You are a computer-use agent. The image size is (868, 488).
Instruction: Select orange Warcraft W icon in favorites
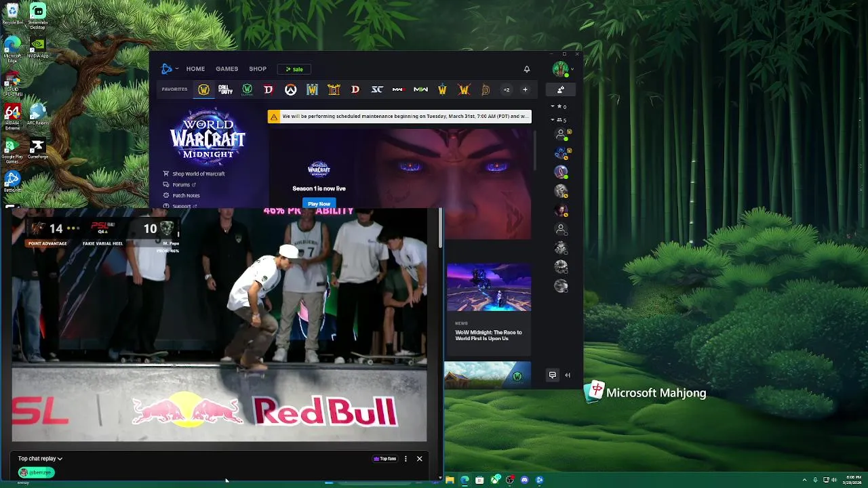coord(464,89)
